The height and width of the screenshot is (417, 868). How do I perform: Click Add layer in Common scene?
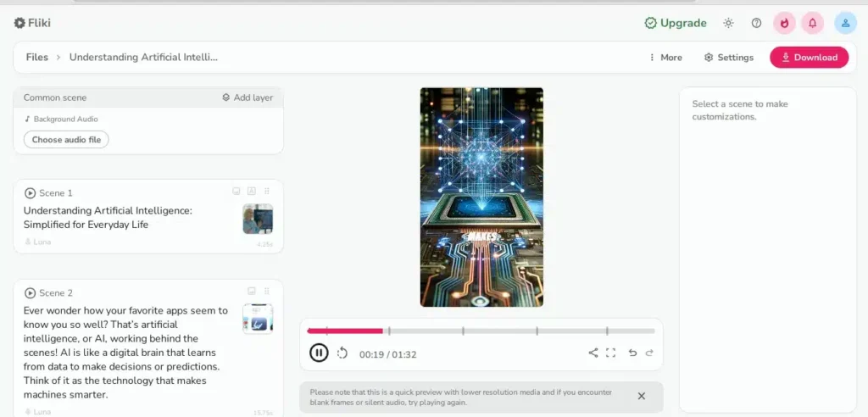coord(248,97)
